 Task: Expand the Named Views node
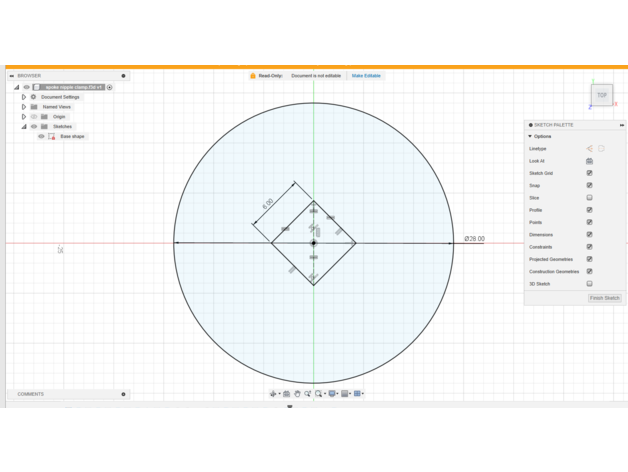point(24,107)
